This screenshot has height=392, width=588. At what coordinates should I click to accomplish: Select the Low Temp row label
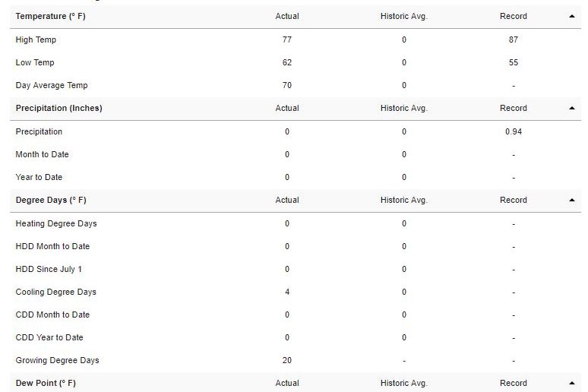point(35,62)
